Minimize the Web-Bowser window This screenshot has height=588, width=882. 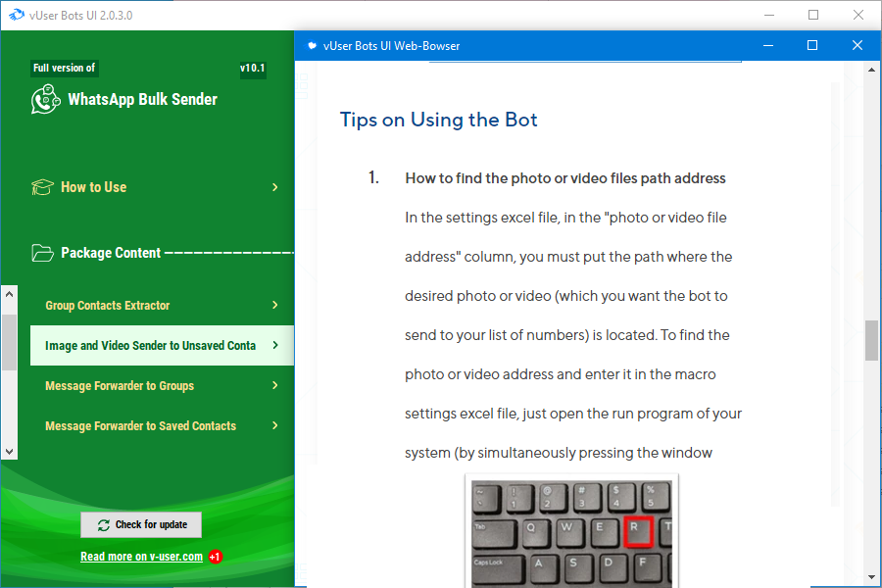[768, 46]
